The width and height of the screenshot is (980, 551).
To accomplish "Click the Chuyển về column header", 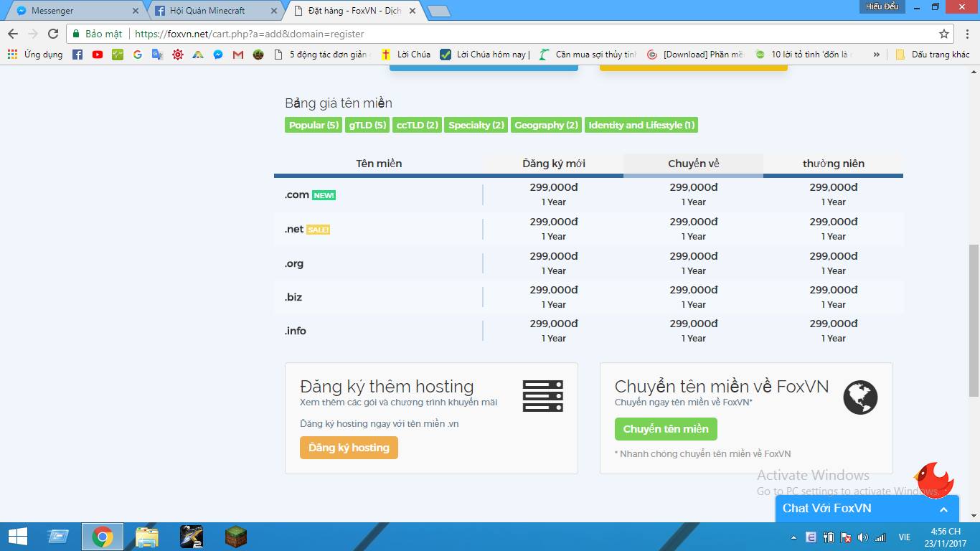I will tap(694, 164).
